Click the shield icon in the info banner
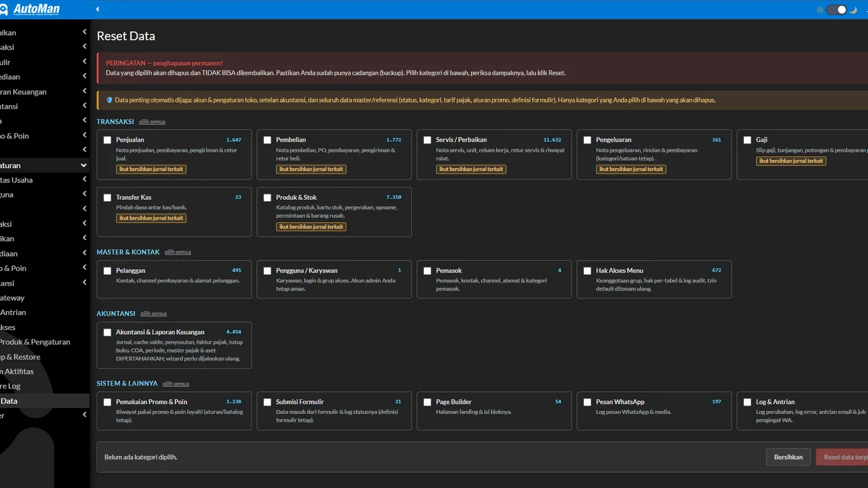 [x=109, y=100]
